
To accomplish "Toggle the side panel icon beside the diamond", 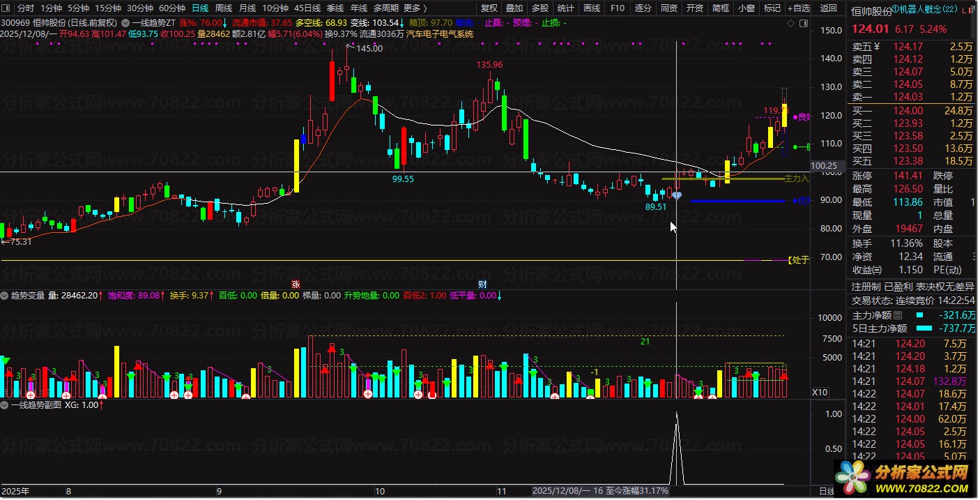I will (802, 24).
